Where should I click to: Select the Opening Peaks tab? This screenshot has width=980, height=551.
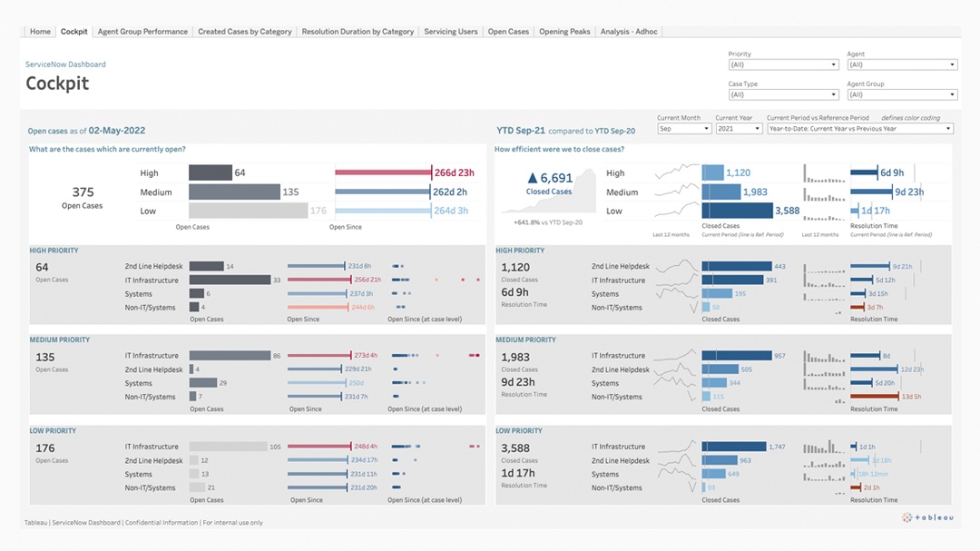point(564,32)
